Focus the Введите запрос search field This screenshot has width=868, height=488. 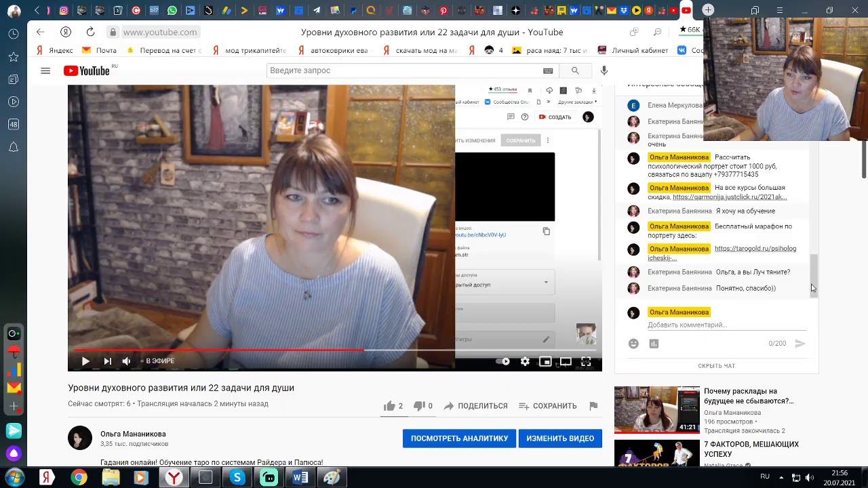coord(403,70)
